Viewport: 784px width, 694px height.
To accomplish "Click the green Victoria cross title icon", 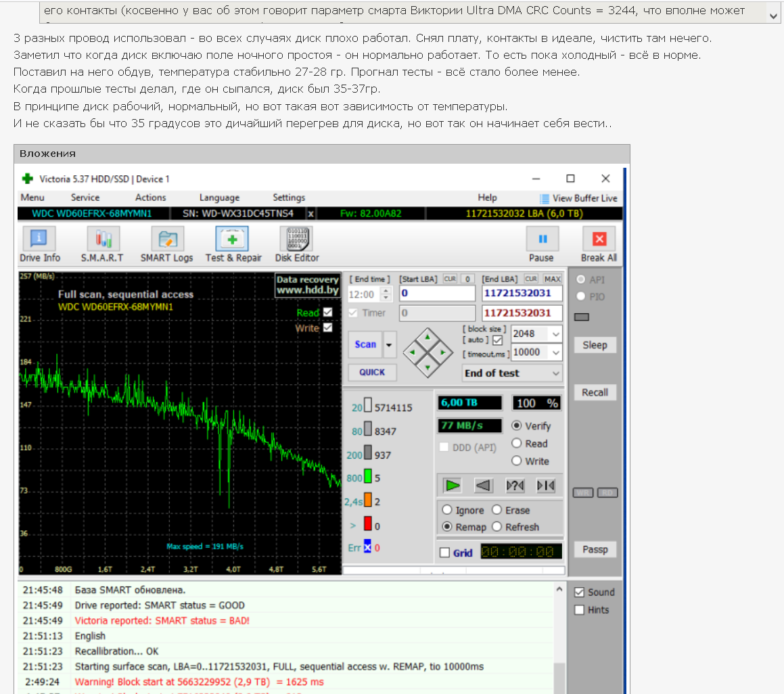I will pyautogui.click(x=28, y=179).
